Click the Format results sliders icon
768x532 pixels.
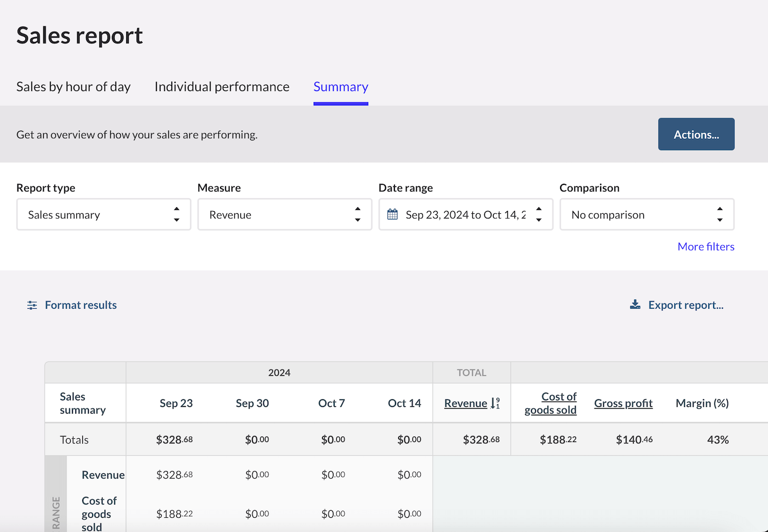[x=32, y=305]
